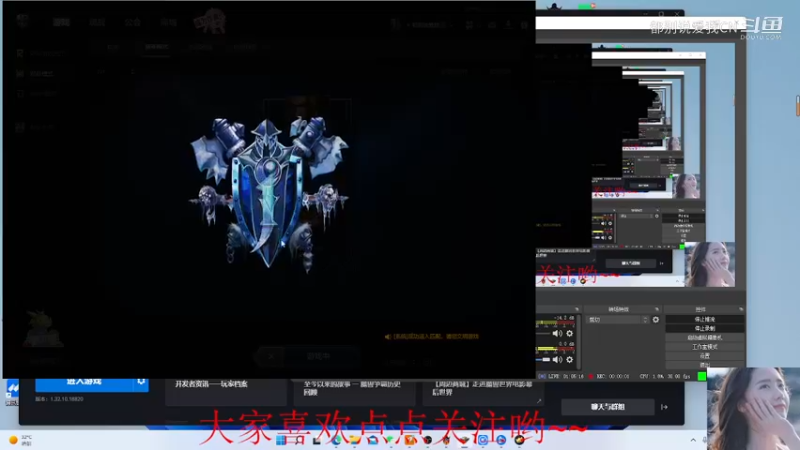Click 停止录制 in OBS controls
Image resolution: width=800 pixels, height=450 pixels.
[705, 329]
